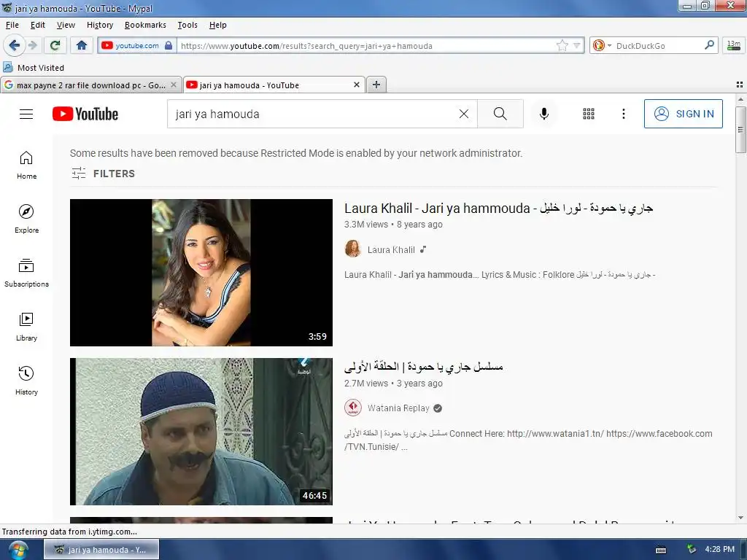This screenshot has width=747, height=560.
Task: Open the list all tabs icon
Action: 740,85
